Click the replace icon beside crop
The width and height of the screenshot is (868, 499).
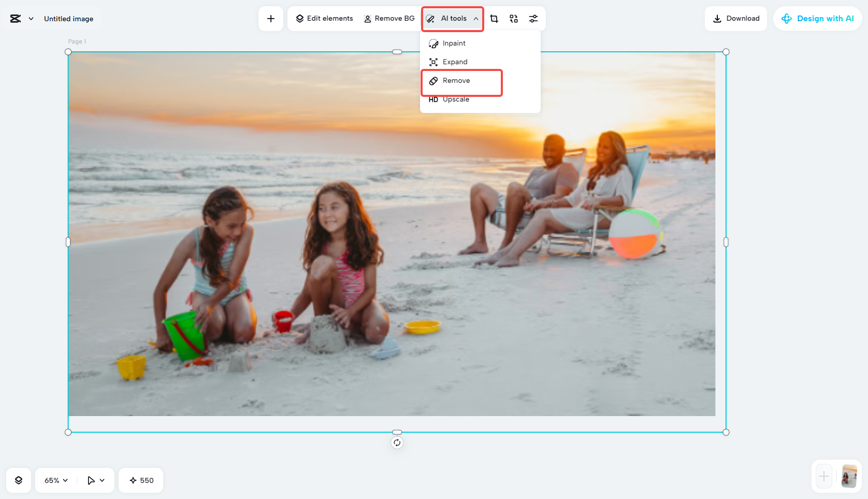514,19
